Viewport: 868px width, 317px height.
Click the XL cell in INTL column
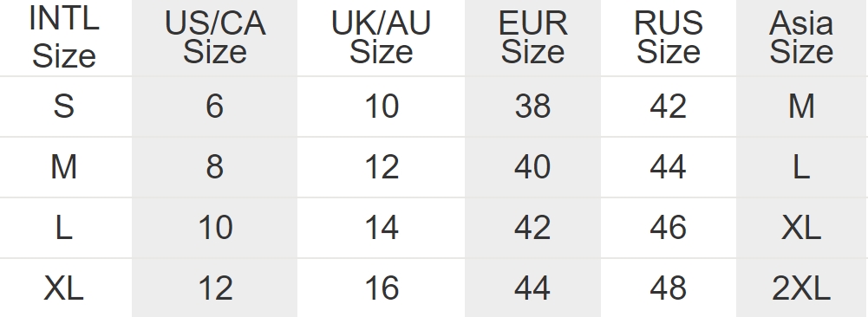point(64,288)
